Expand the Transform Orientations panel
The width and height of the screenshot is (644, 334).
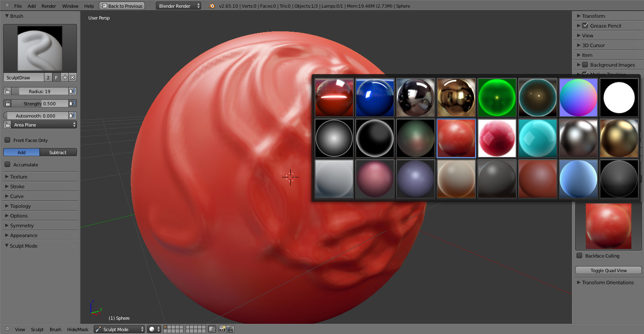[609, 282]
